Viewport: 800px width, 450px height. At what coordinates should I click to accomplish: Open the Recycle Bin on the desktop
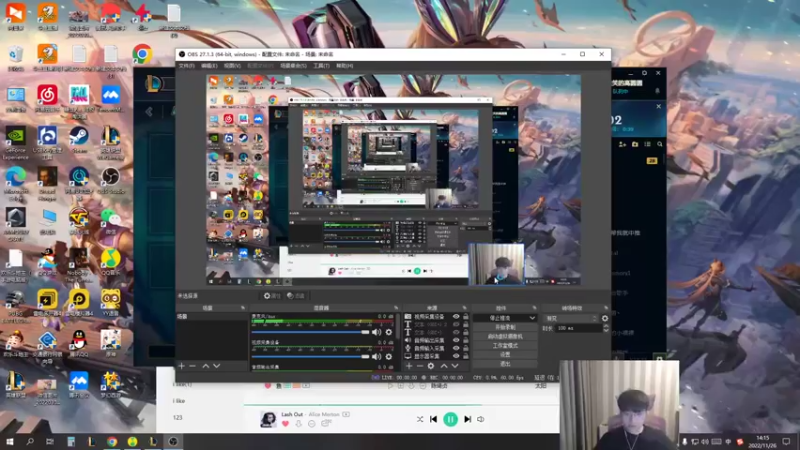(x=15, y=58)
